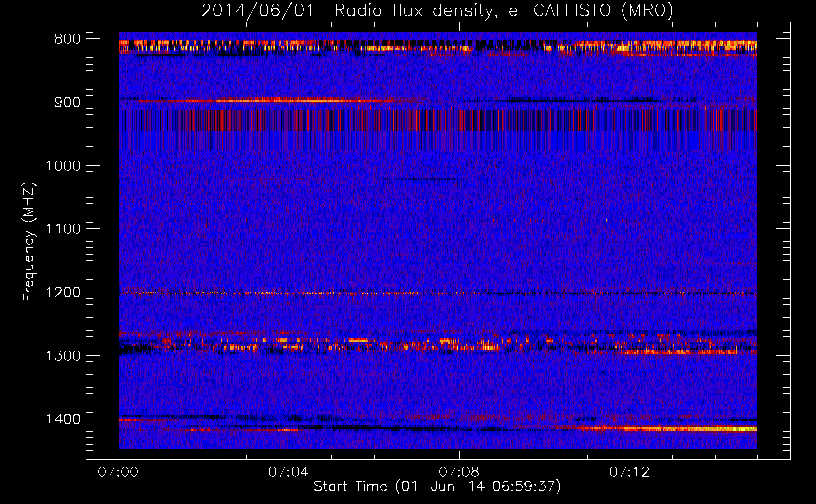The height and width of the screenshot is (504, 816).
Task: Click the "Frequency (MHZ)" y-axis label
Action: point(29,242)
